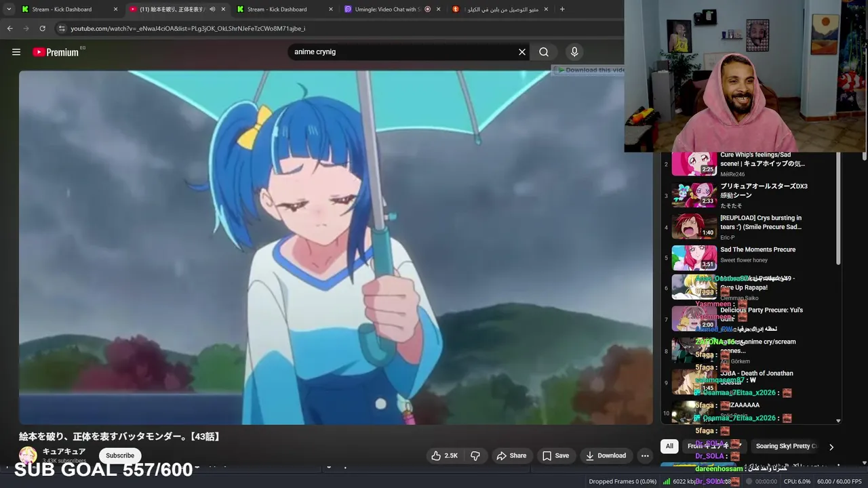This screenshot has width=868, height=488.
Task: Mute the YouTube tab via speaker icon
Action: (212, 9)
